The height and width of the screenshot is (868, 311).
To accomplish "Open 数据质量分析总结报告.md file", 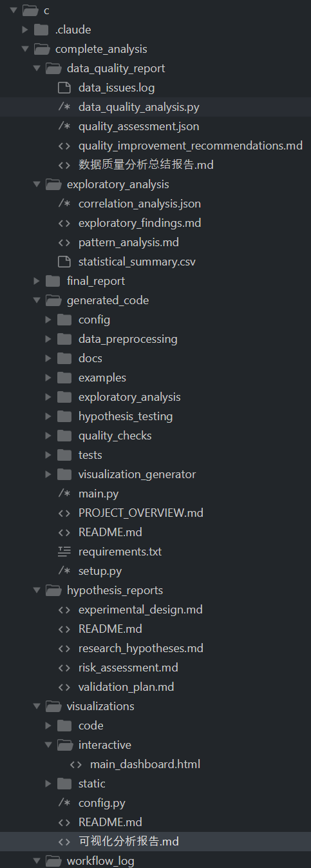I will 146,165.
